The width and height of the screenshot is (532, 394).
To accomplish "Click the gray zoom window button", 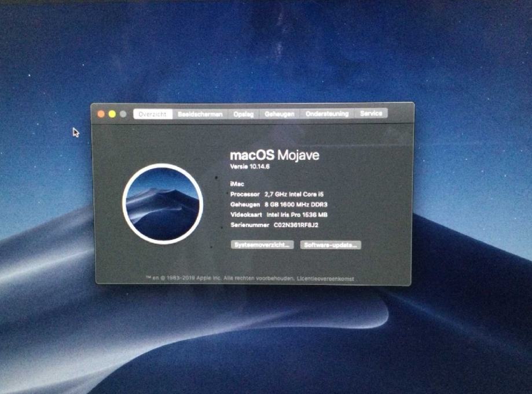I will point(123,114).
